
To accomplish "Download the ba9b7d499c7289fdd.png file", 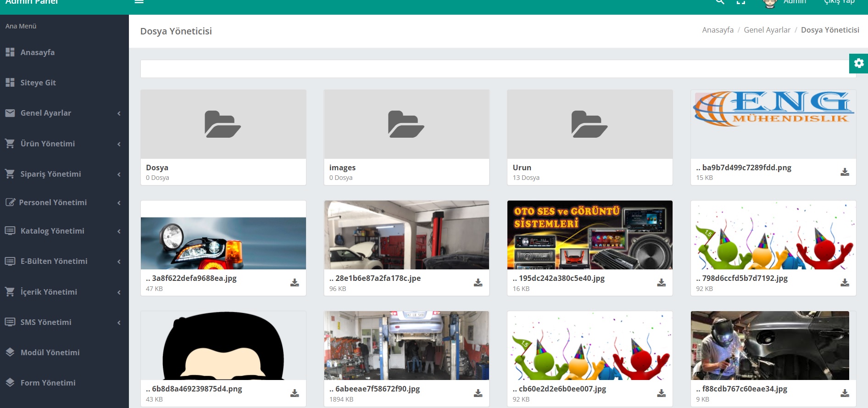I will coord(844,172).
